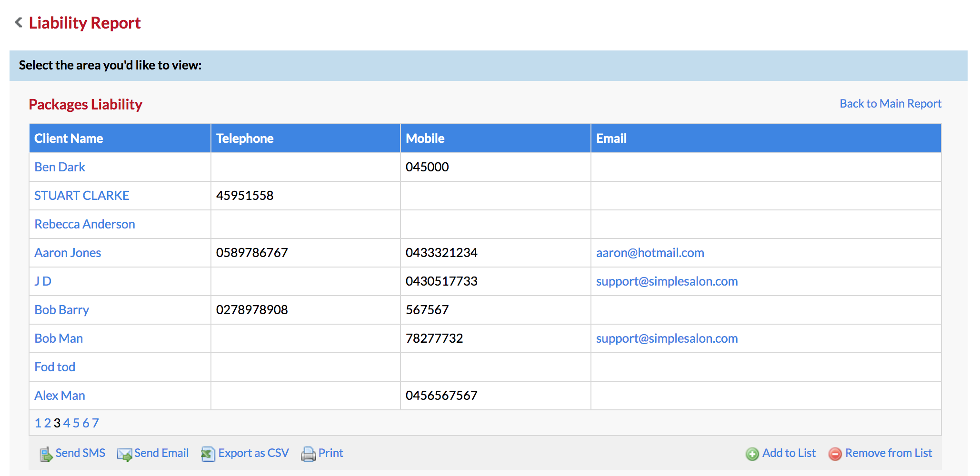Open client Aaron Jones
980x476 pixels.
[x=68, y=253]
